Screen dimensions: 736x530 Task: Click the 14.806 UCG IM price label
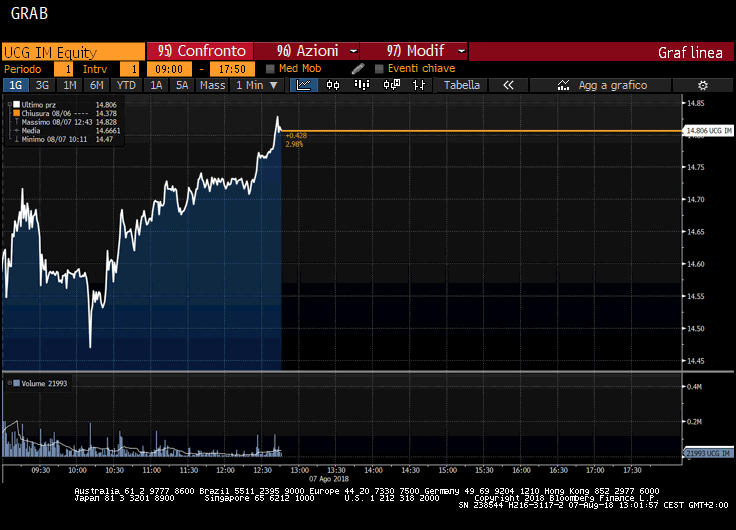pyautogui.click(x=709, y=131)
